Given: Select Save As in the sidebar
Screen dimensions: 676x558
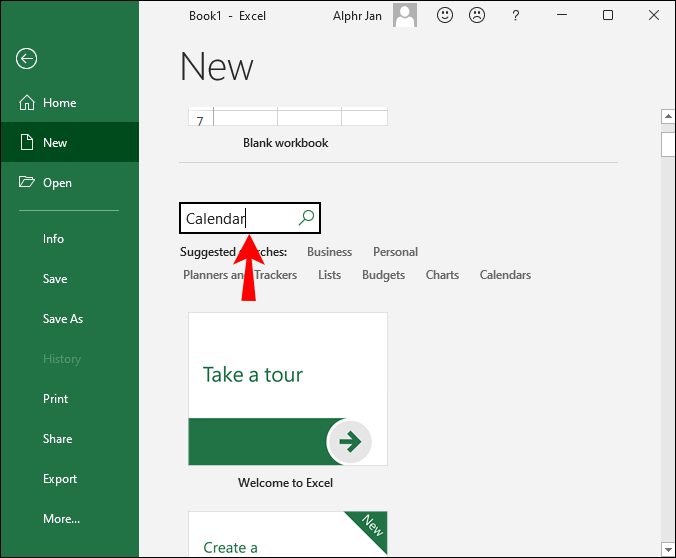Looking at the screenshot, I should point(63,319).
